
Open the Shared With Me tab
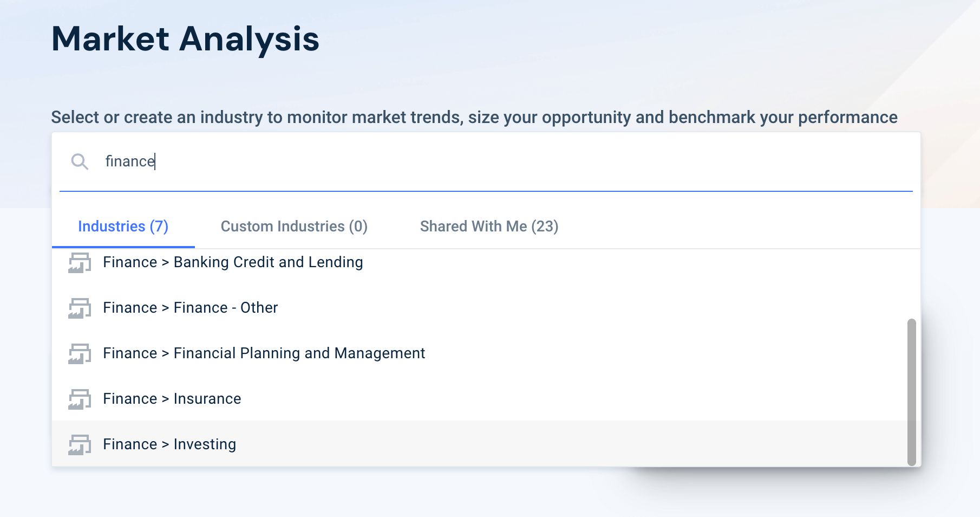tap(489, 227)
